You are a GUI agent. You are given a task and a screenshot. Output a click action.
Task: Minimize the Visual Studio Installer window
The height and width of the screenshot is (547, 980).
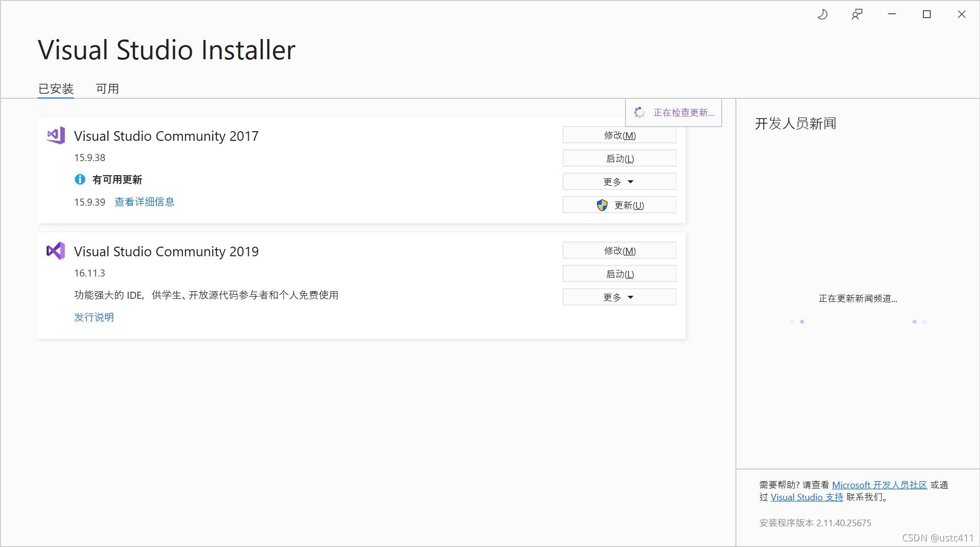(x=892, y=14)
